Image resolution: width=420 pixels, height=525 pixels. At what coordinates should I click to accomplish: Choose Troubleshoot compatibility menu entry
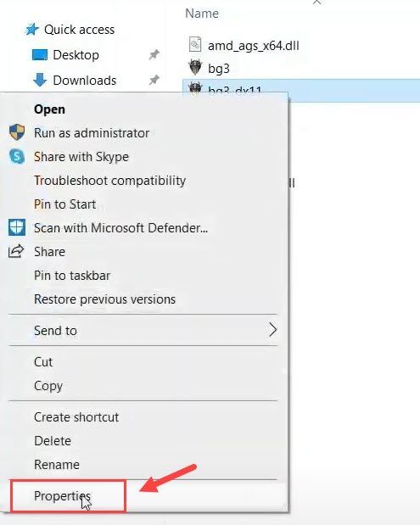tap(109, 181)
